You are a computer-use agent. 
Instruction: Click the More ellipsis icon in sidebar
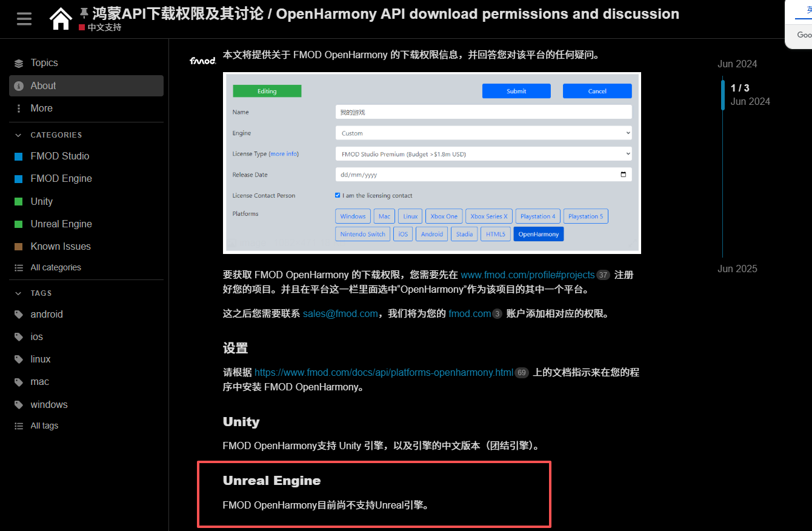pyautogui.click(x=19, y=109)
